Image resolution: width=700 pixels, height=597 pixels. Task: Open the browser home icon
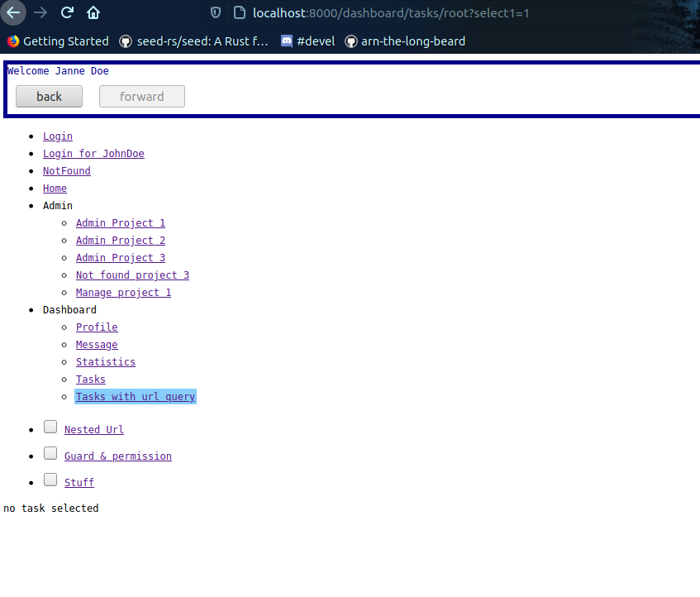93,12
